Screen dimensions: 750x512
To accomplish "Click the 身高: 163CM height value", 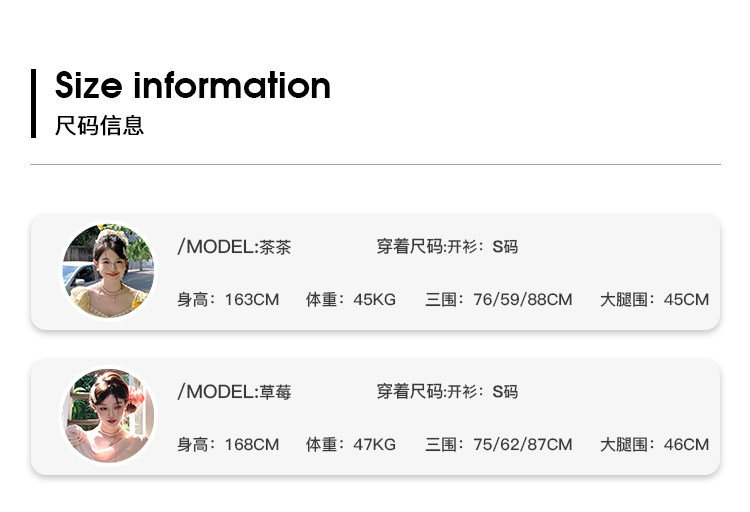I will click(x=228, y=300).
